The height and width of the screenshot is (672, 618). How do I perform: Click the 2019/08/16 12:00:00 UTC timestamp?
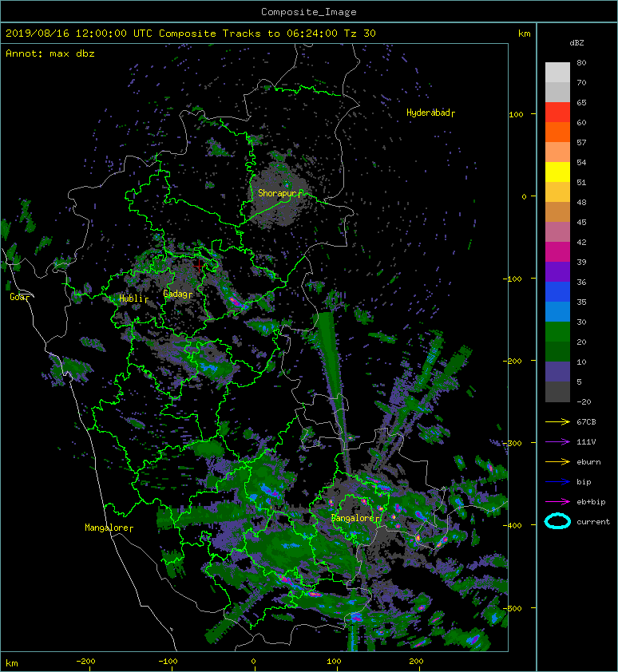coord(79,34)
